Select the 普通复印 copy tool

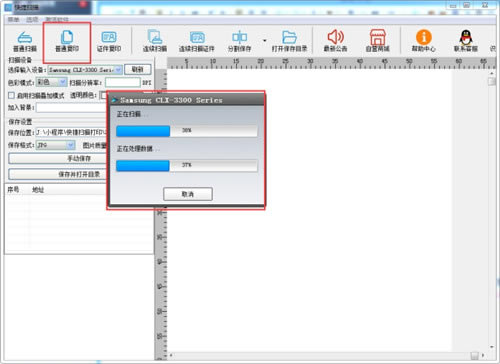[67, 41]
